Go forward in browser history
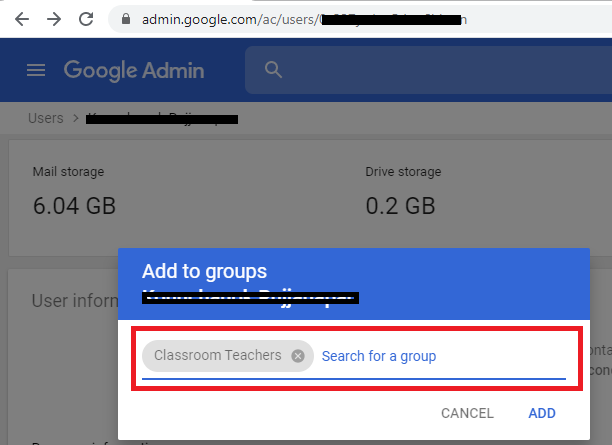Image resolution: width=612 pixels, height=445 pixels. [x=54, y=19]
